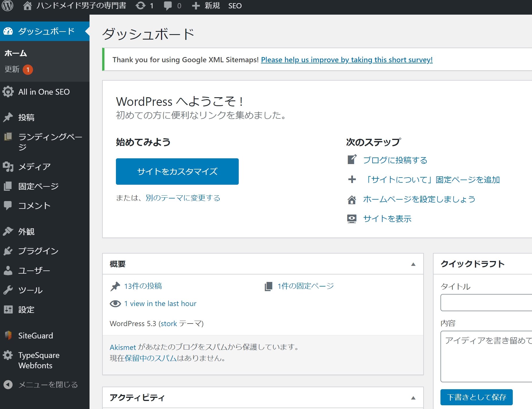The height and width of the screenshot is (409, 532).
Task: Click the write-post pencil icon
Action: pos(352,159)
